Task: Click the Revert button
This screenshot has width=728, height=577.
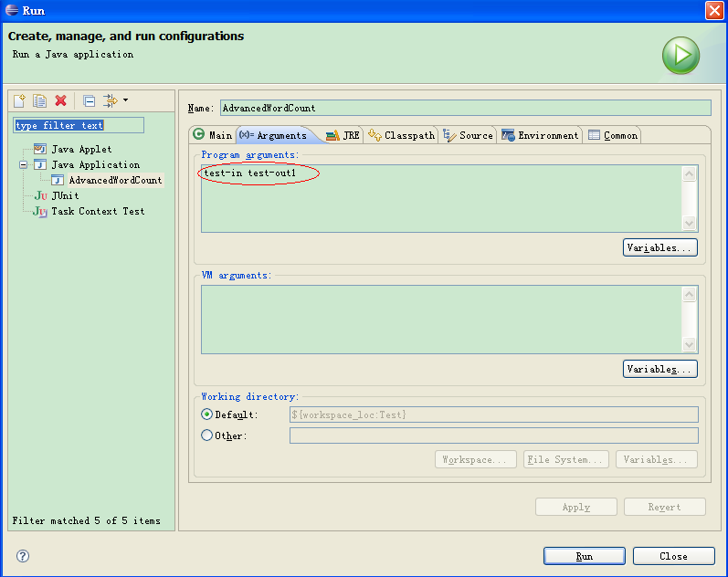Action: point(664,507)
